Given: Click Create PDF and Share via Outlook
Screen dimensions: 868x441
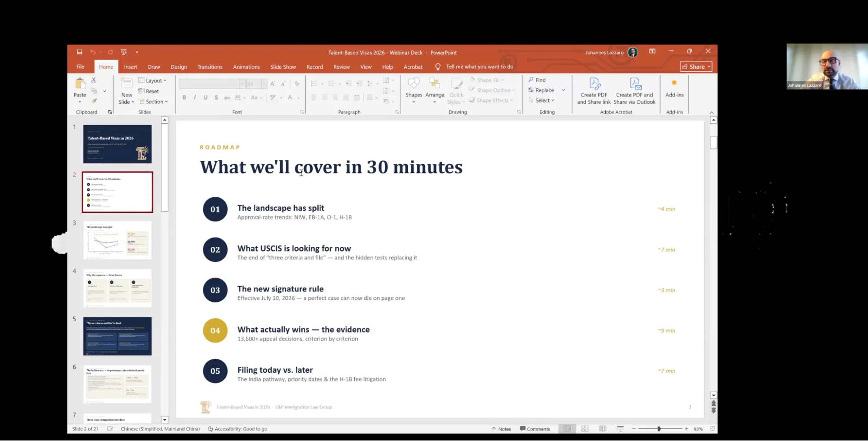Looking at the screenshot, I should pos(634,91).
